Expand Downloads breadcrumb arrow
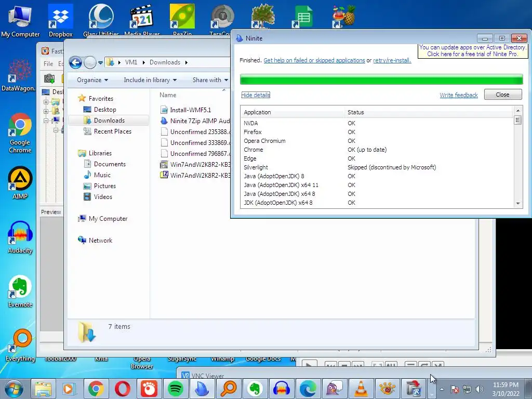Viewport: 532px width, 399px height. coord(187,62)
